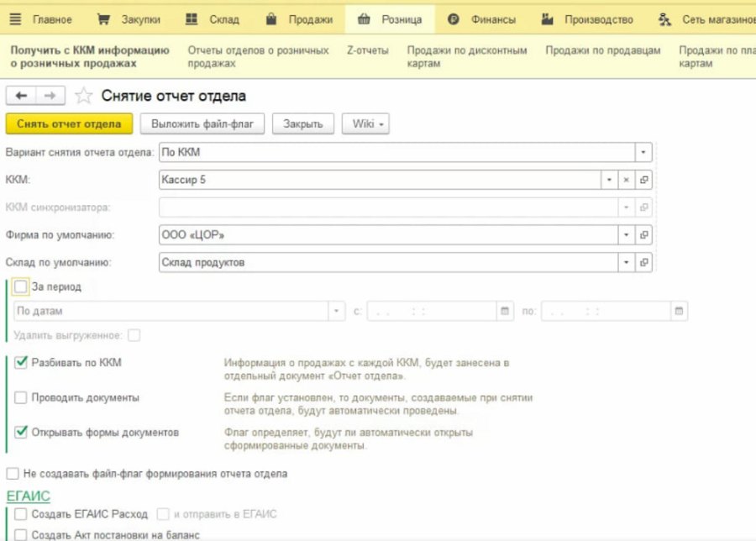Click the factory icon for Производство

[x=547, y=19]
